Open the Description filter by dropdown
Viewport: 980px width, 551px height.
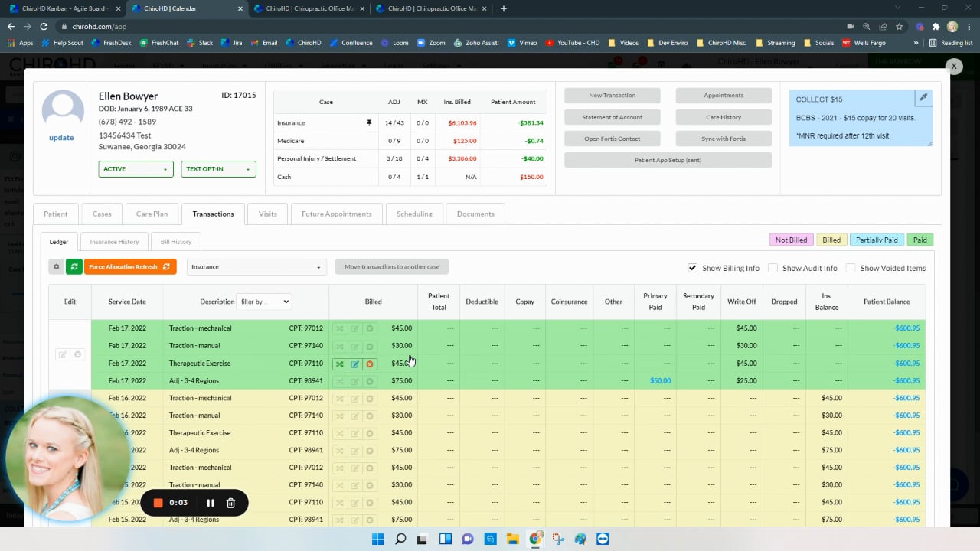click(263, 302)
